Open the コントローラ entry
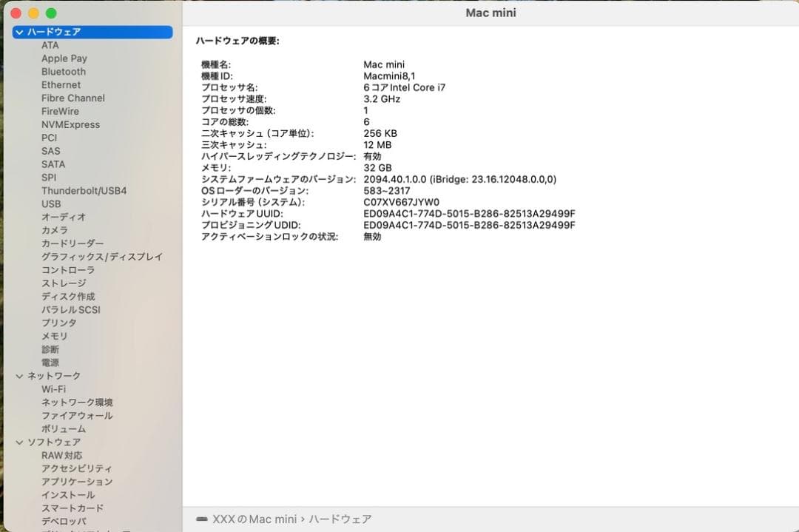Image resolution: width=799 pixels, height=532 pixels. (68, 271)
